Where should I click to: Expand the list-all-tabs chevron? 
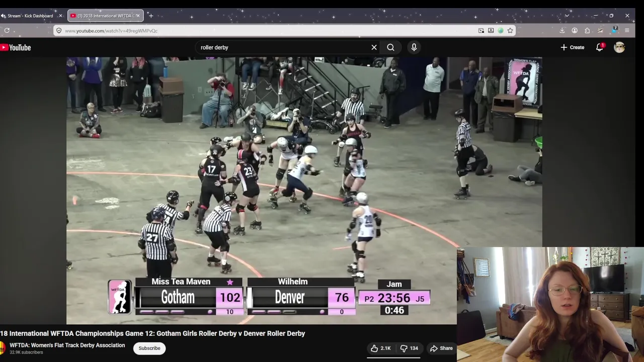(x=567, y=16)
